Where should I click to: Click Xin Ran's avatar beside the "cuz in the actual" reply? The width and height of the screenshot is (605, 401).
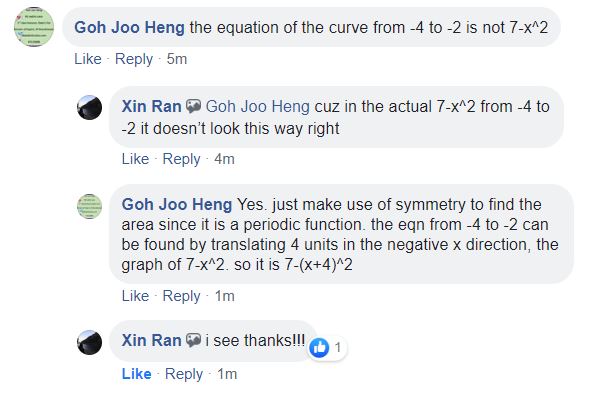click(x=91, y=110)
